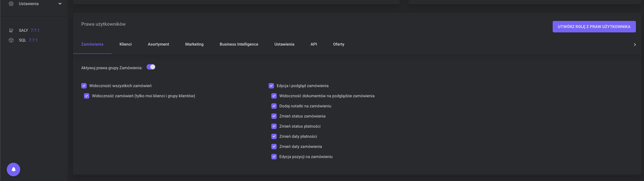Open the API tab

(x=313, y=44)
